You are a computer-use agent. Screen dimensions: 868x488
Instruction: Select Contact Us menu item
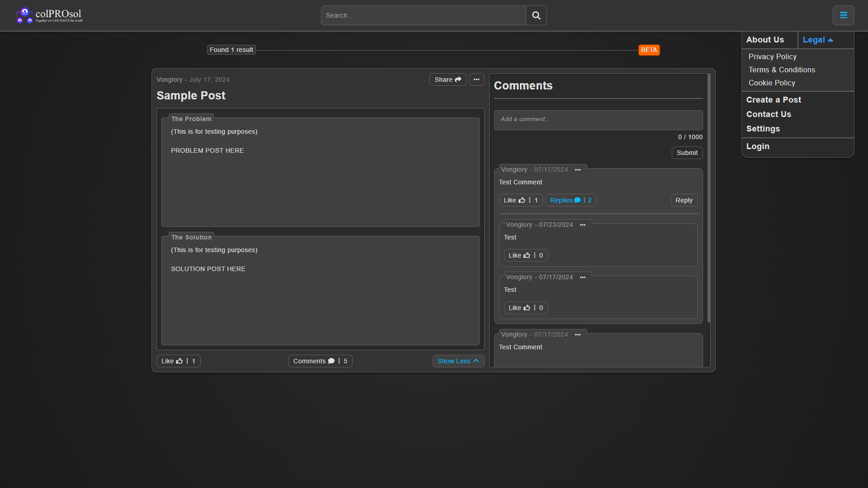click(769, 114)
